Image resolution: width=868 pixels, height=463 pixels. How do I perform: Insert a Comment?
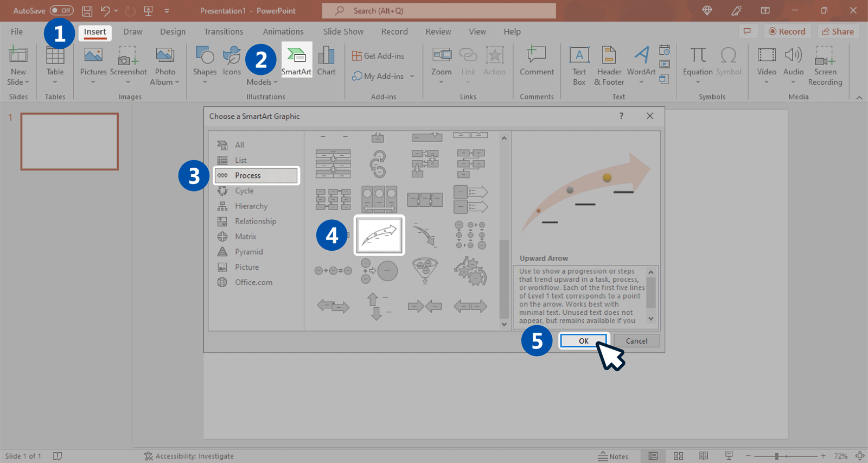click(537, 61)
